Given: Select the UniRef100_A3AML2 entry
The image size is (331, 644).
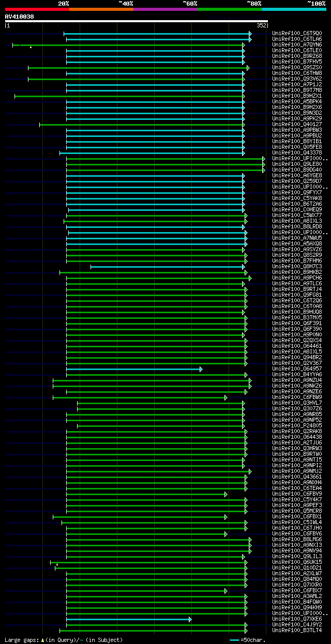Looking at the screenshot, I should [297, 596].
